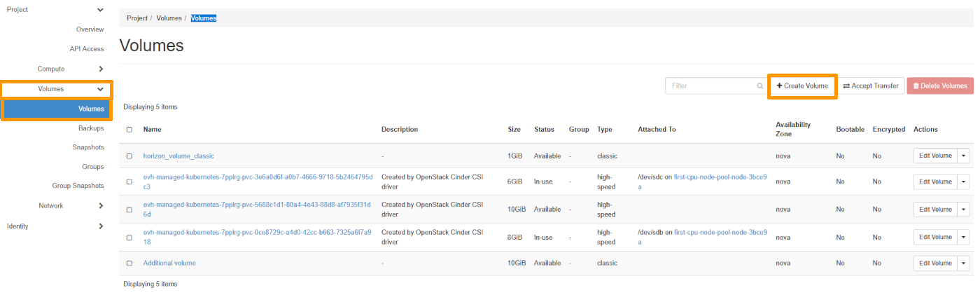Open actions dropdown arrow for Additional volume

coord(964,263)
